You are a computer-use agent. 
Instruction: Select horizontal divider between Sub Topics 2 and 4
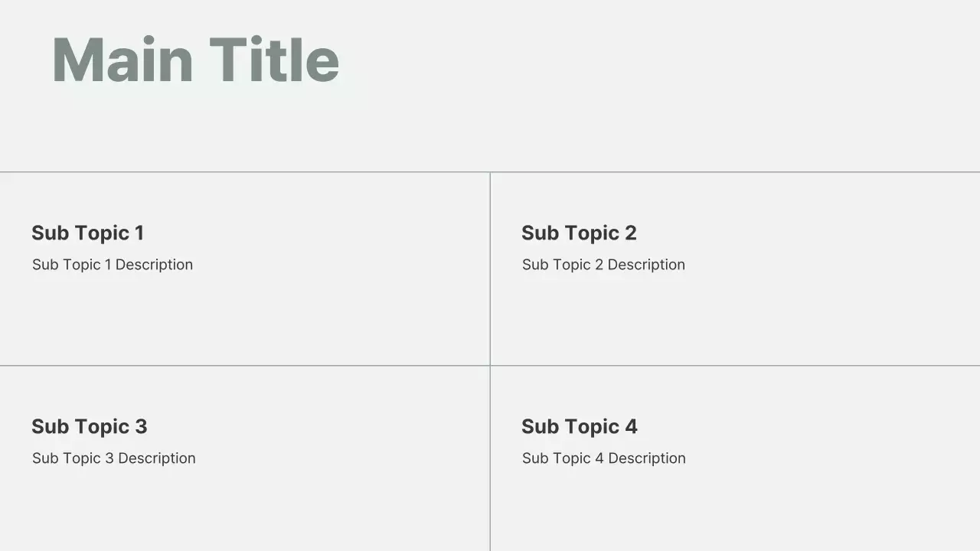pyautogui.click(x=735, y=366)
